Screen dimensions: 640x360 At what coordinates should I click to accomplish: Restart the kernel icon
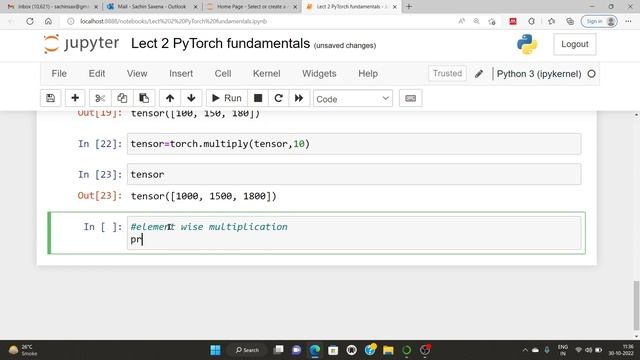278,98
